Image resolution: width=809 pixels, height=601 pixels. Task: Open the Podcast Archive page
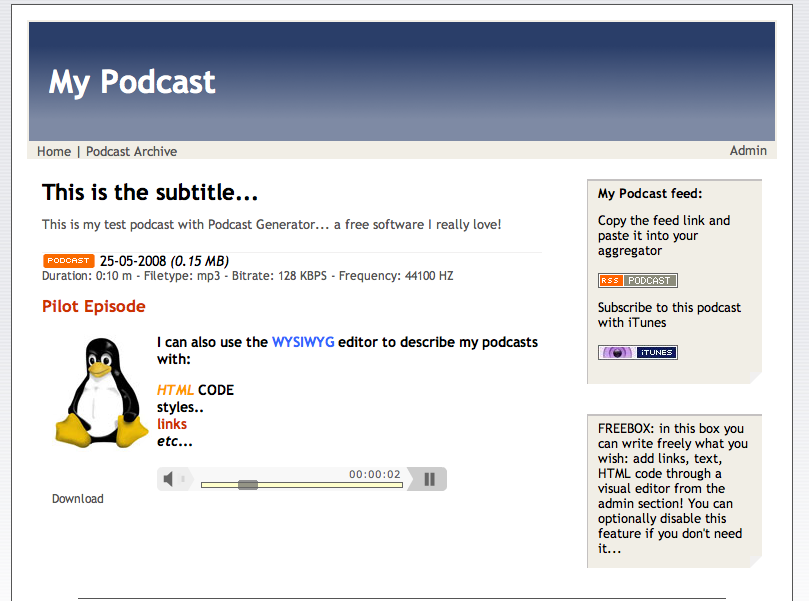[131, 151]
